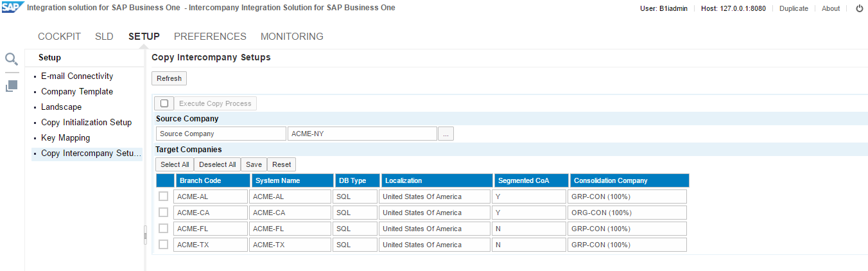868x271 pixels.
Task: Go to the PREFERENCES tab
Action: (x=210, y=37)
